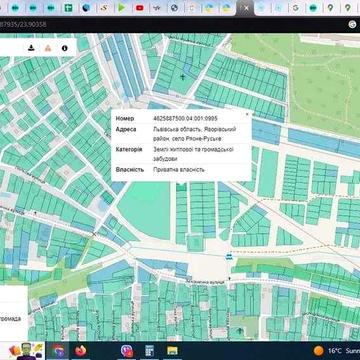Switch to the dark blue globe tab beside S tab

click(x=86, y=8)
